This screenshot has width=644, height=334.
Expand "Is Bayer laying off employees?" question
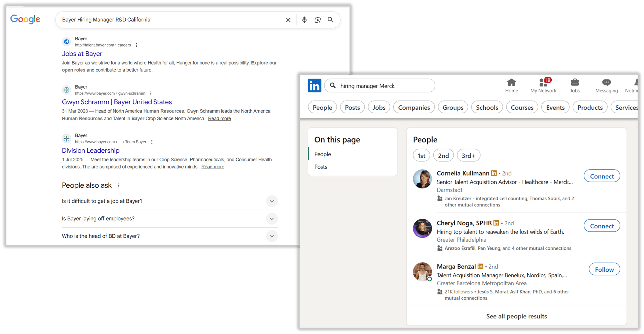(x=272, y=219)
